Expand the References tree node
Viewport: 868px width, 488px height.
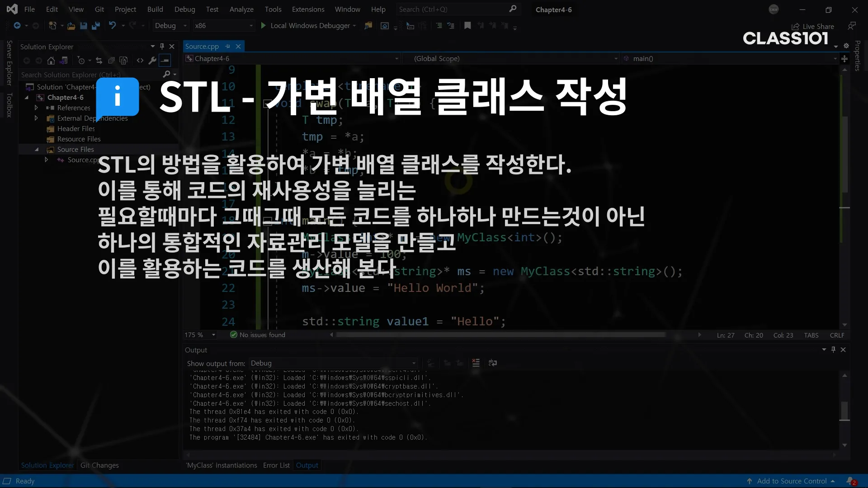[x=36, y=108]
